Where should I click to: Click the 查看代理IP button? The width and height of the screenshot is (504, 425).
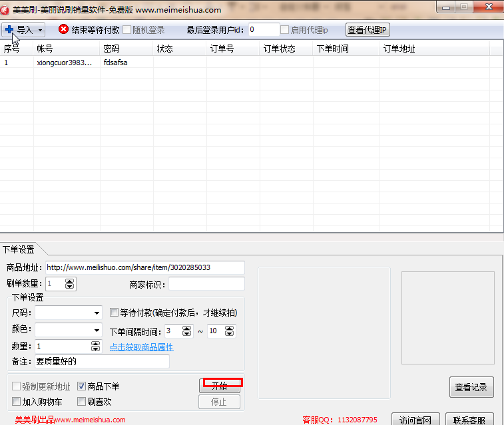click(368, 30)
